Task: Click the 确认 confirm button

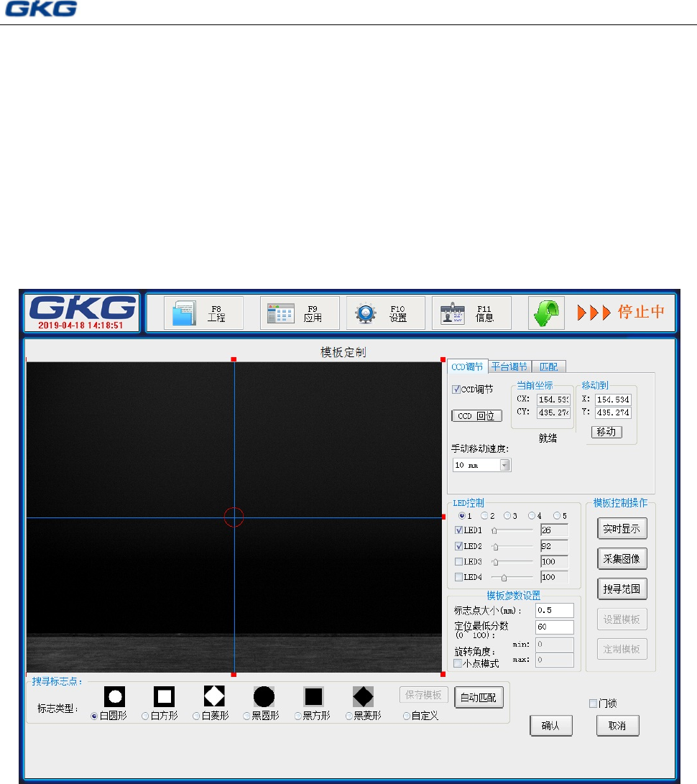Action: click(x=551, y=726)
